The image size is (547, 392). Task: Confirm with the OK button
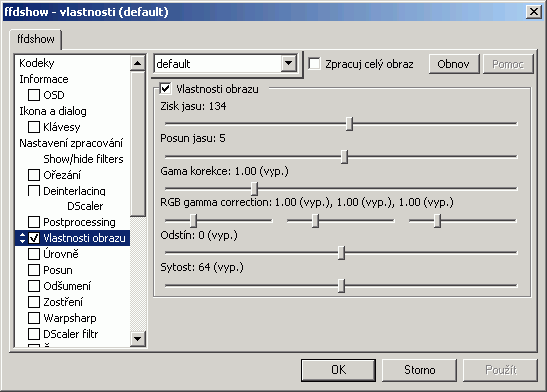tap(338, 370)
